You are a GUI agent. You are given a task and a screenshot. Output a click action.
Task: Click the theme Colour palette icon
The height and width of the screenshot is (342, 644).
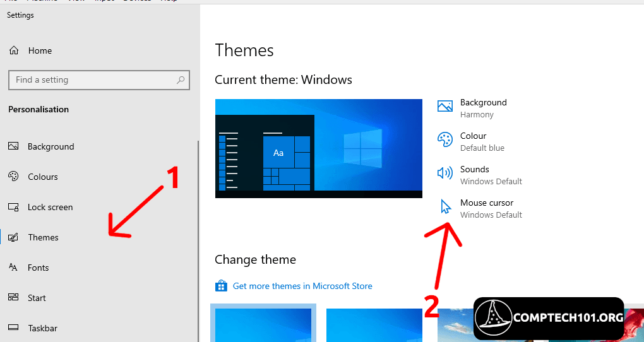[x=445, y=140]
